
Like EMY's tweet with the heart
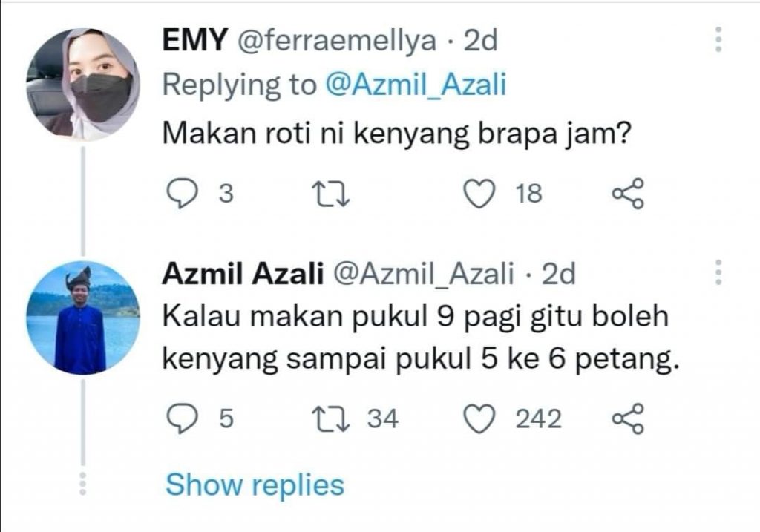click(479, 194)
